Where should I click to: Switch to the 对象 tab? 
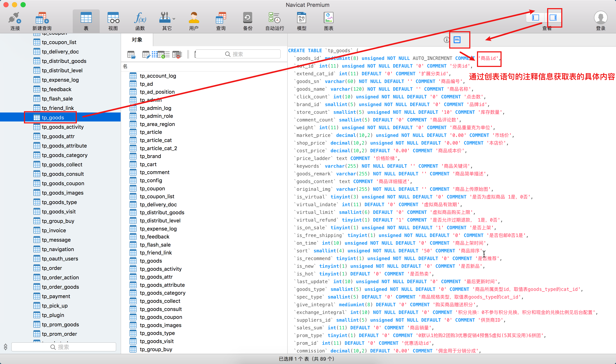click(137, 40)
